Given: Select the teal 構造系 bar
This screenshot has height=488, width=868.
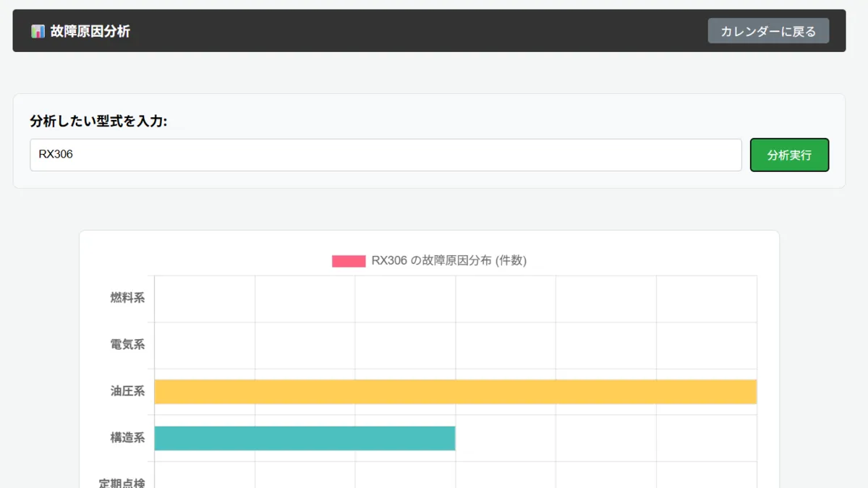Looking at the screenshot, I should pyautogui.click(x=305, y=438).
